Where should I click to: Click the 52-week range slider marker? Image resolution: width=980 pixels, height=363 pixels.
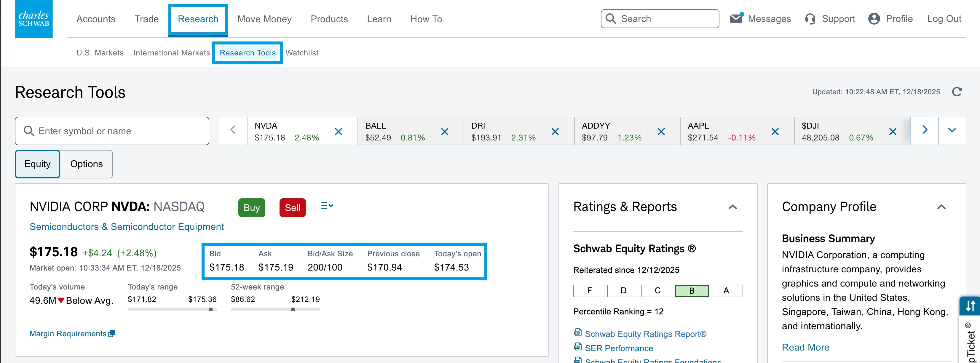293,309
